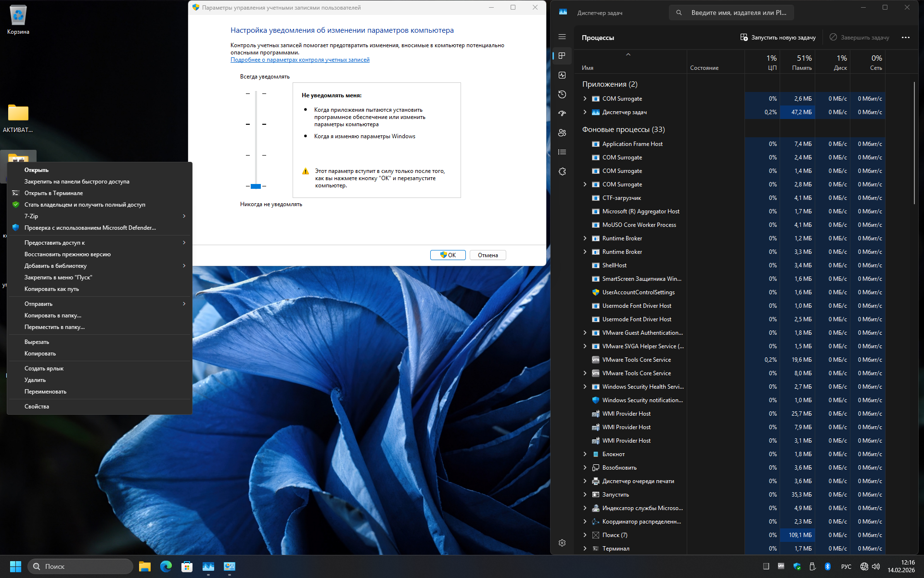Screen dimensions: 924x578
Task: Open Startup apps page icon
Action: point(562,114)
